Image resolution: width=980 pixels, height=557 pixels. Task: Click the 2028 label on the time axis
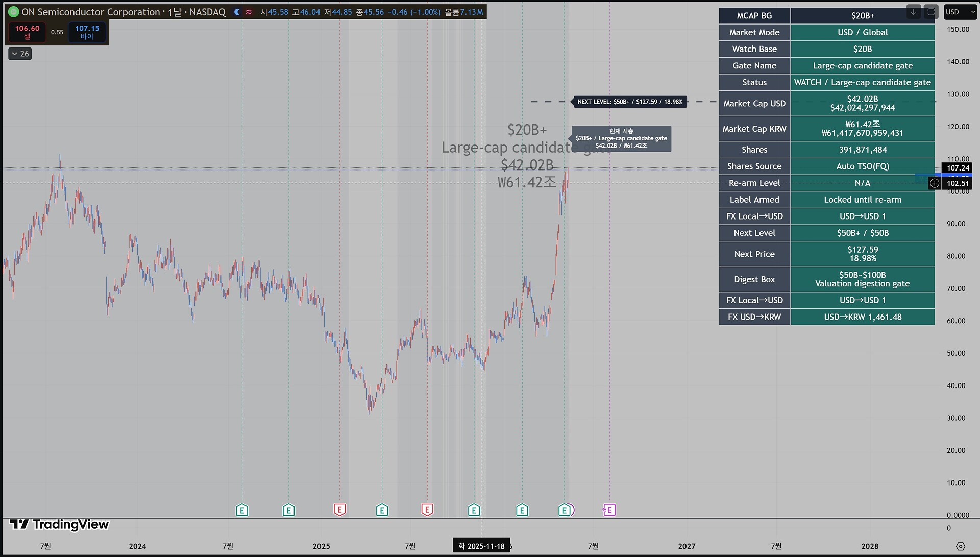coord(870,546)
